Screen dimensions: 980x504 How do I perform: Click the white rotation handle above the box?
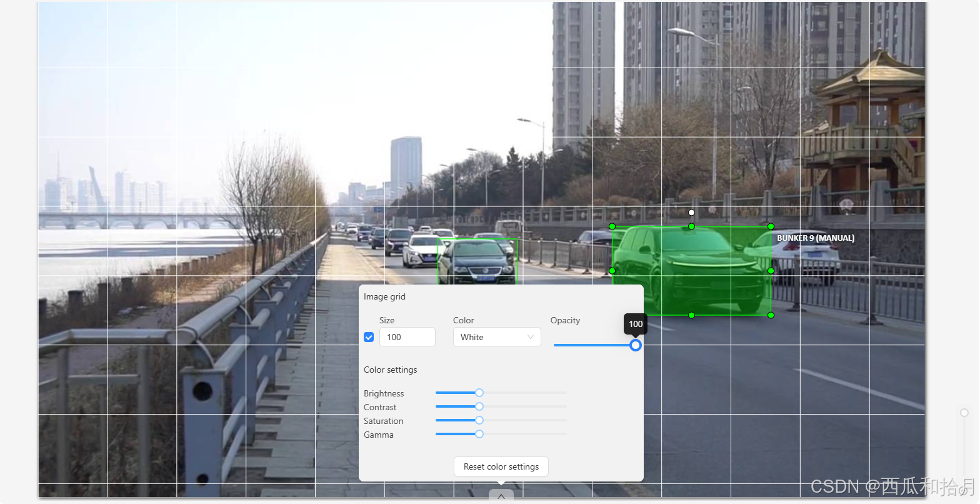click(x=691, y=213)
